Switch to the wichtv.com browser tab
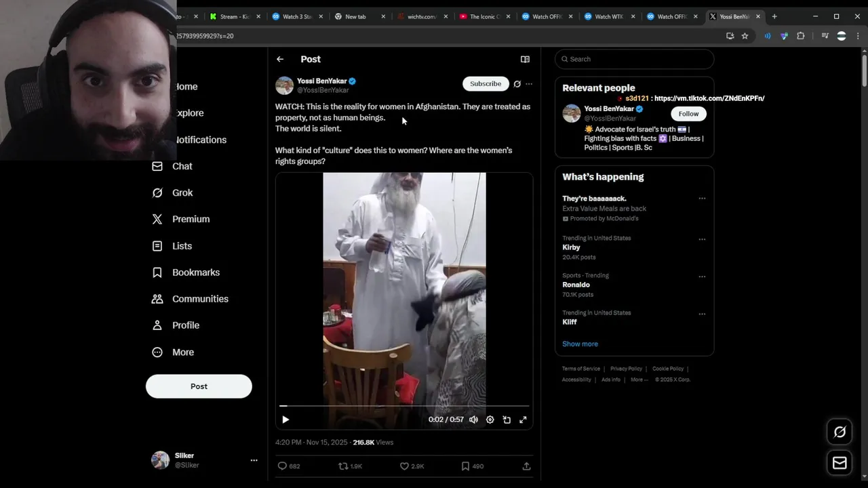 pyautogui.click(x=420, y=16)
